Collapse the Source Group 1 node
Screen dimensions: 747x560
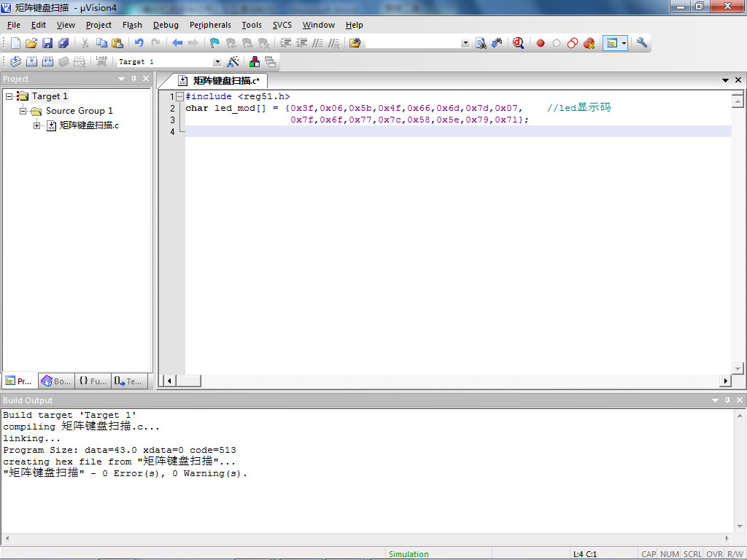[23, 111]
